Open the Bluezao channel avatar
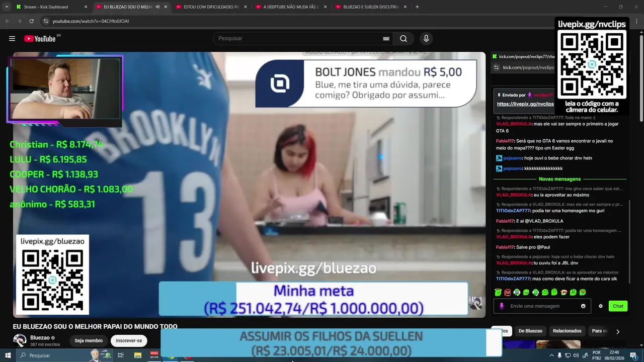Viewport: 644px width, 362px height. coord(20,340)
